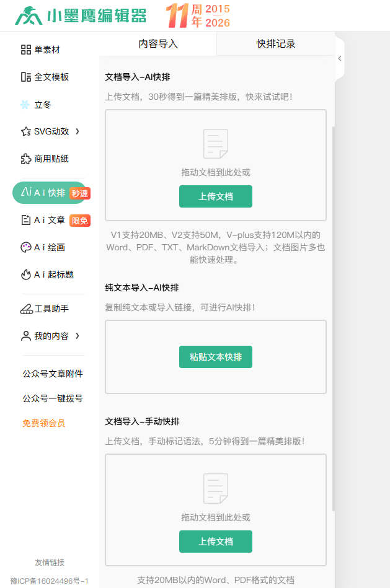Select the Ai快排 sidebar item
390x588 pixels.
point(50,193)
